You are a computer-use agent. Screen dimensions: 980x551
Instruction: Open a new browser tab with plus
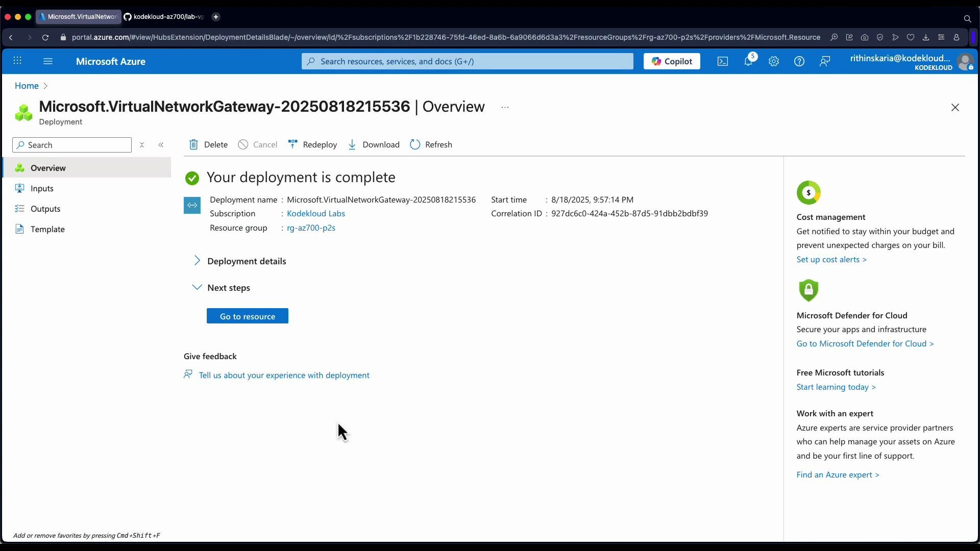[x=216, y=17]
